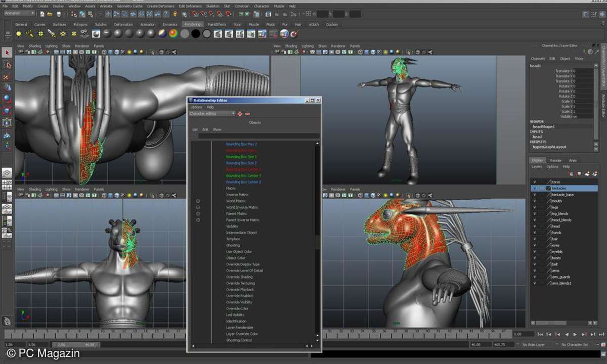This screenshot has width=607, height=364.
Task: Switch to the Render layer tab
Action: click(556, 160)
